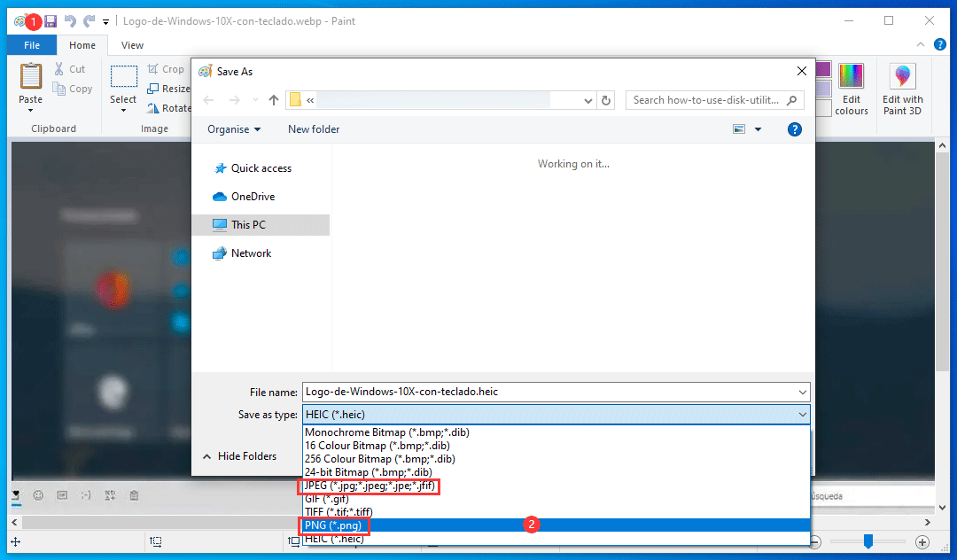Switch to the View ribbon tab
957x560 pixels.
[132, 45]
